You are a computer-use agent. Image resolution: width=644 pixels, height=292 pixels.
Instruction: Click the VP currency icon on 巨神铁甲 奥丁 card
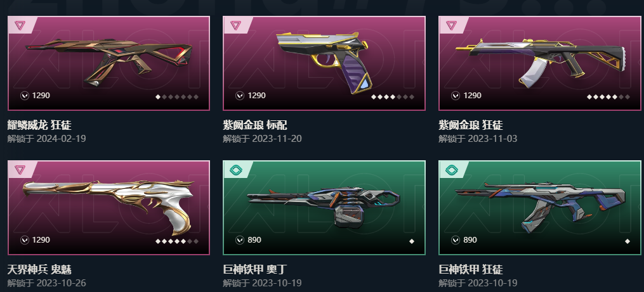pos(240,240)
